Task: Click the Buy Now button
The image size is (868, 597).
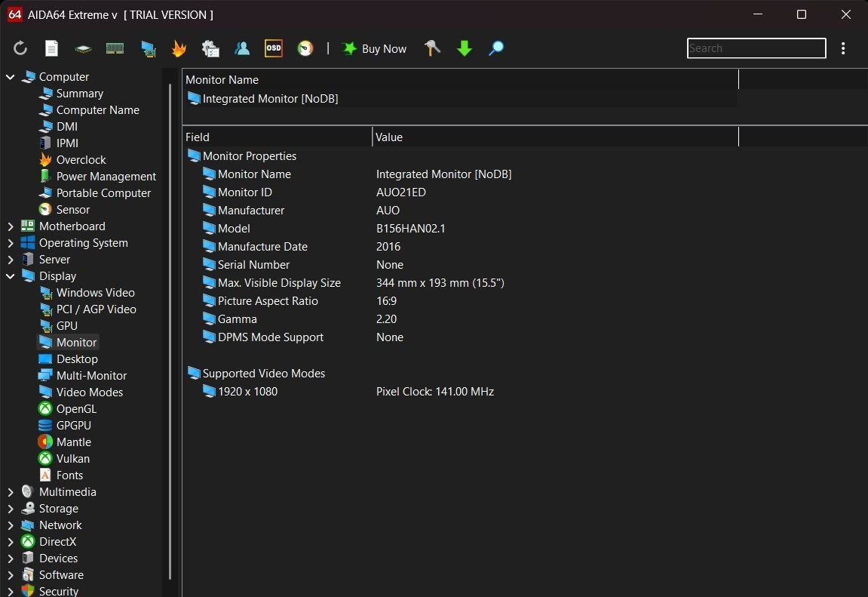Action: point(373,49)
